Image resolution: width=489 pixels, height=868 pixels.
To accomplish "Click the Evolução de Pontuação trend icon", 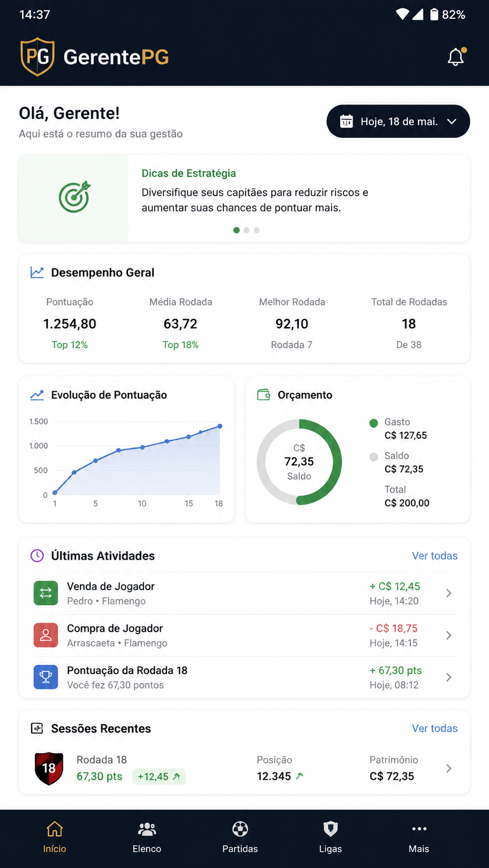I will (x=37, y=395).
